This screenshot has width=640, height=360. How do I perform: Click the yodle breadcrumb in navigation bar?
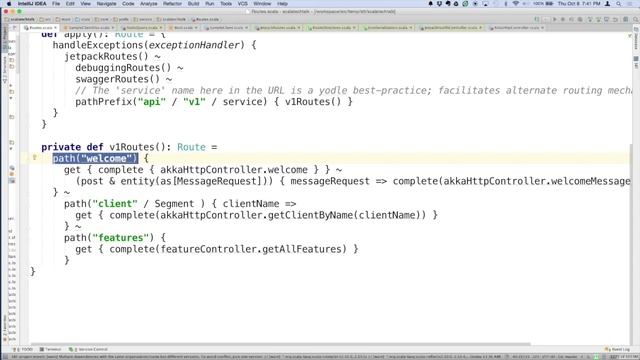click(x=122, y=19)
